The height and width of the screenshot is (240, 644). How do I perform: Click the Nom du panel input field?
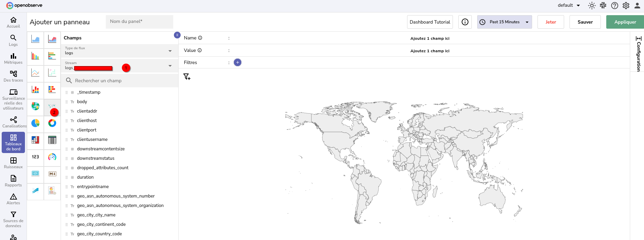pos(140,22)
